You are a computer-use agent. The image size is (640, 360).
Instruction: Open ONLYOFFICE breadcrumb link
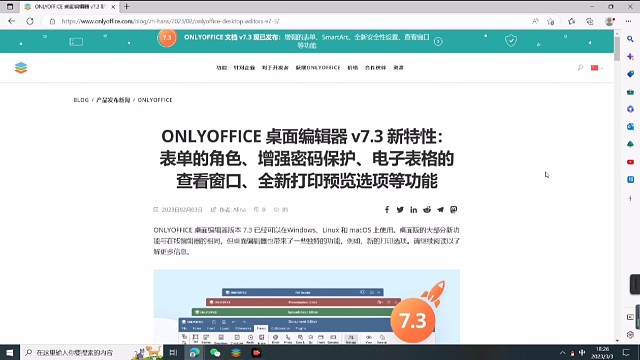(155, 100)
